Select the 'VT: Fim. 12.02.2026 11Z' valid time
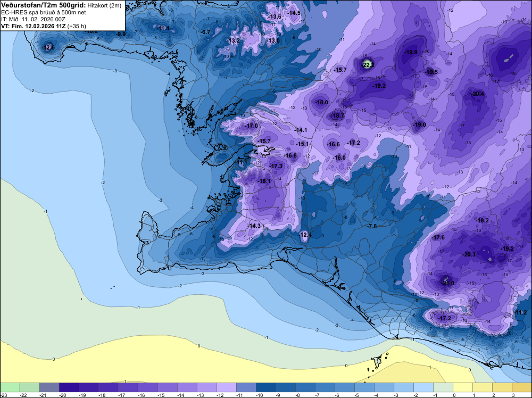This screenshot has width=532, height=398. [x=34, y=26]
